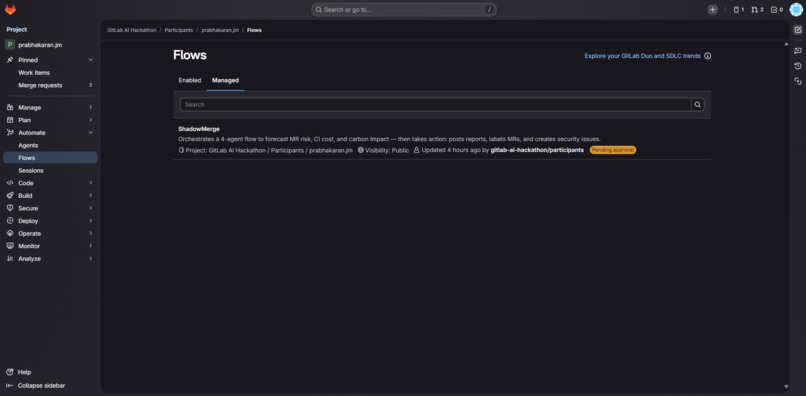Open the user avatar menu
Screen dimensions: 806x396
point(796,10)
